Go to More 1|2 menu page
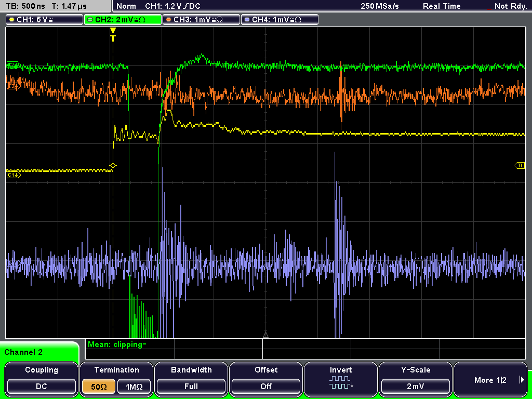532x399 pixels. pyautogui.click(x=490, y=379)
